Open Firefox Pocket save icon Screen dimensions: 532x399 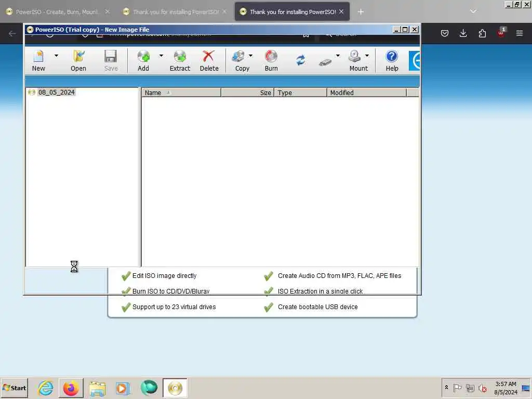pyautogui.click(x=445, y=33)
